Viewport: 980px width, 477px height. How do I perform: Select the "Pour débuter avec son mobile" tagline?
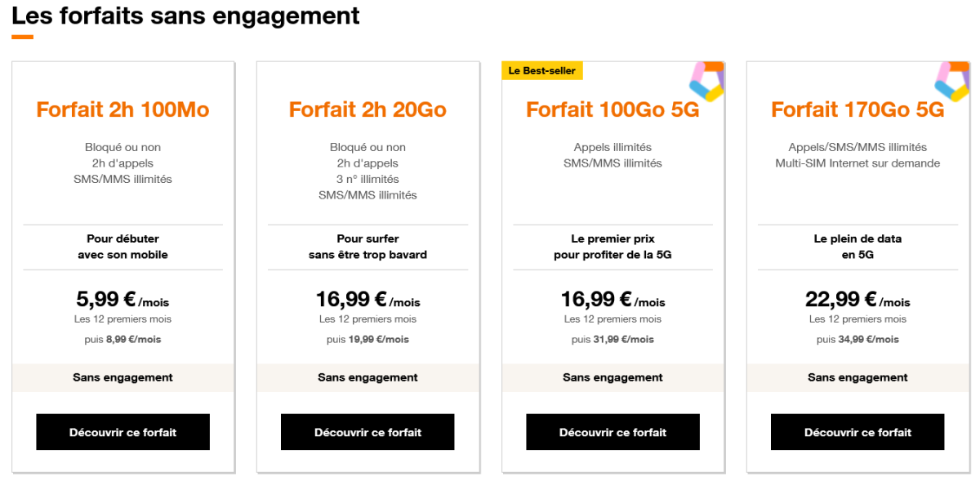click(x=122, y=247)
